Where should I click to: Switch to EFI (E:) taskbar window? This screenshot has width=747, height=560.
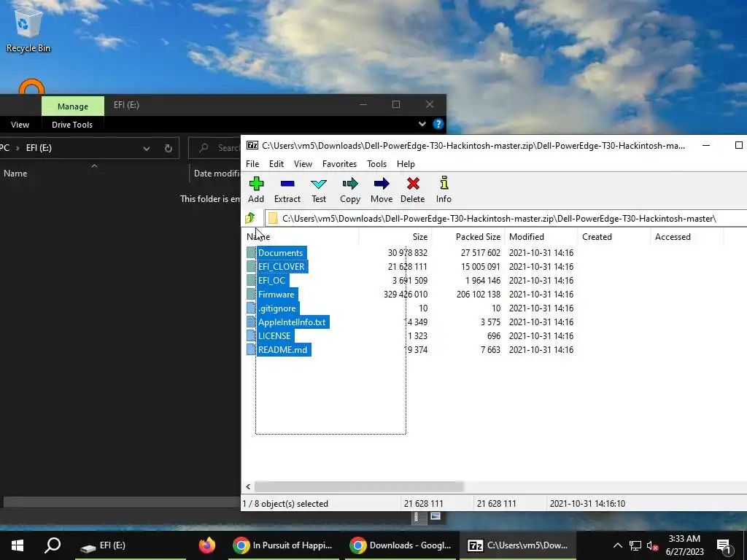pos(130,545)
